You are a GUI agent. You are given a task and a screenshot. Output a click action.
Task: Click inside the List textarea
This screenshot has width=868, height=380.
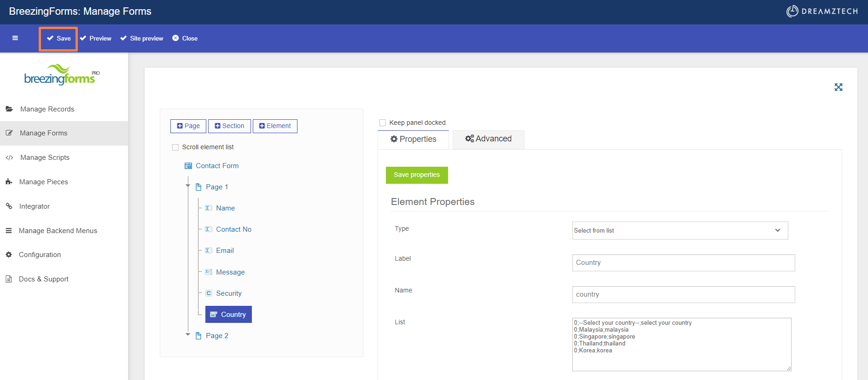(682, 345)
